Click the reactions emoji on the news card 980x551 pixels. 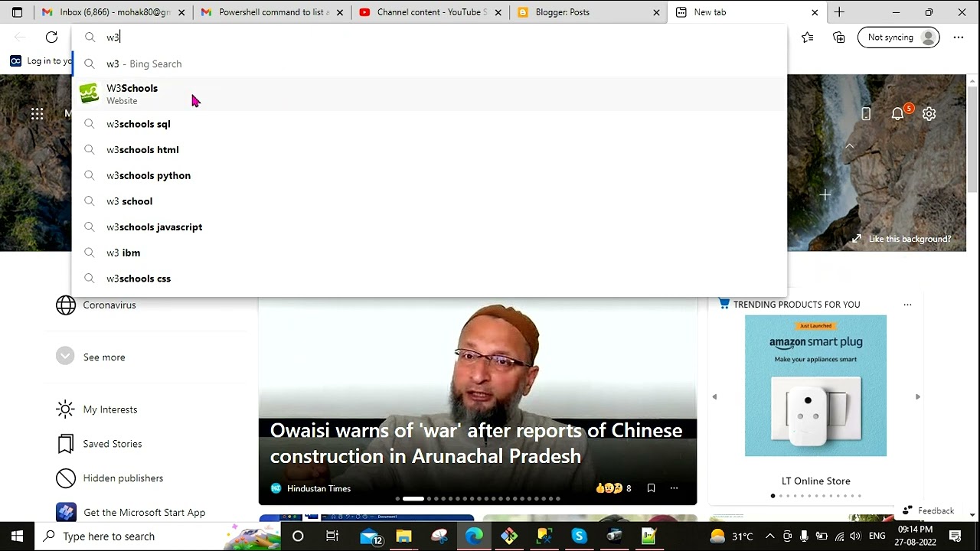point(609,488)
